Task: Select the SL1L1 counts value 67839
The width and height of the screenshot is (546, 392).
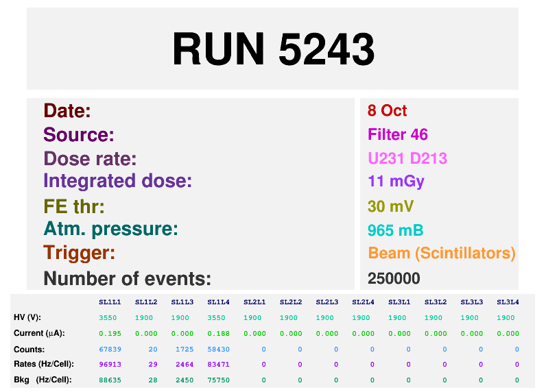Action: pos(110,349)
